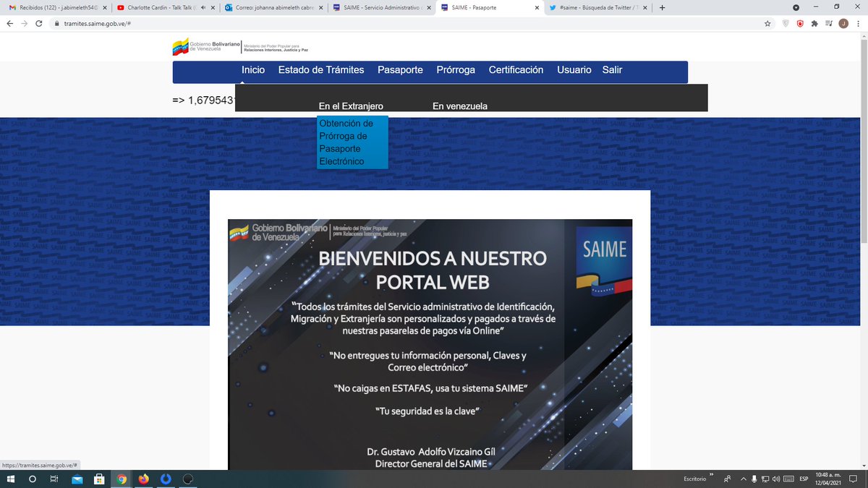Open the Usuario menu
Viewport: 868px width, 488px height.
[574, 70]
